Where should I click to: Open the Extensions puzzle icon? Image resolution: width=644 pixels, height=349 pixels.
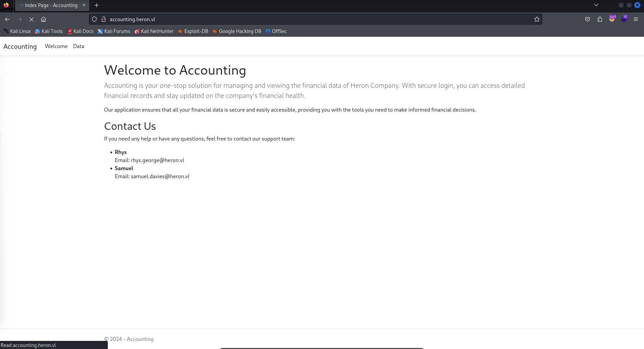600,20
